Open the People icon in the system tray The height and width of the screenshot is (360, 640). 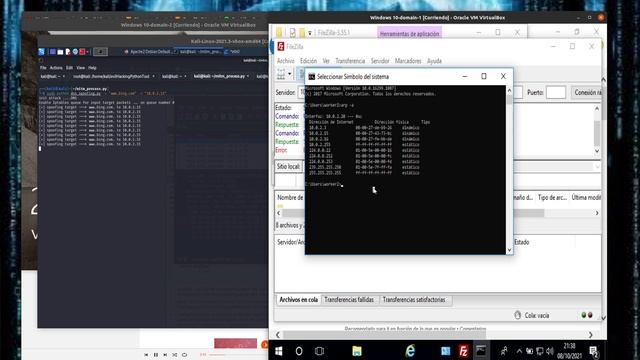[x=504, y=351]
